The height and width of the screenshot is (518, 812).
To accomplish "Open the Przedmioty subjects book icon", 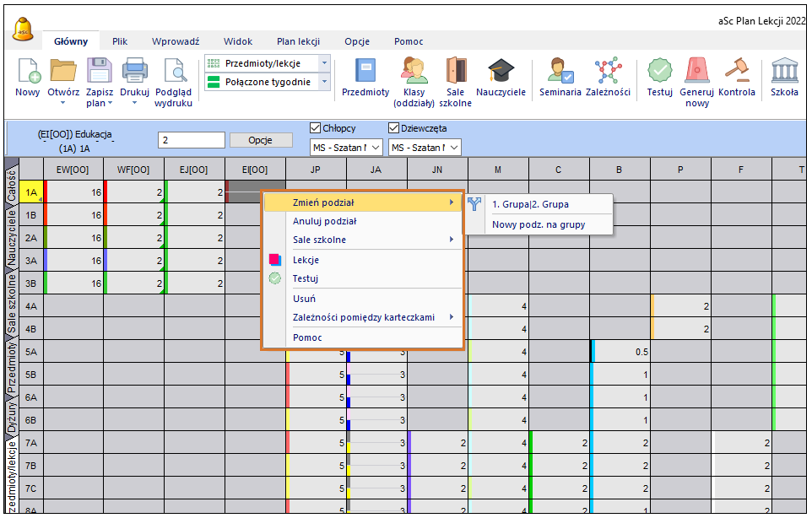I will point(365,70).
